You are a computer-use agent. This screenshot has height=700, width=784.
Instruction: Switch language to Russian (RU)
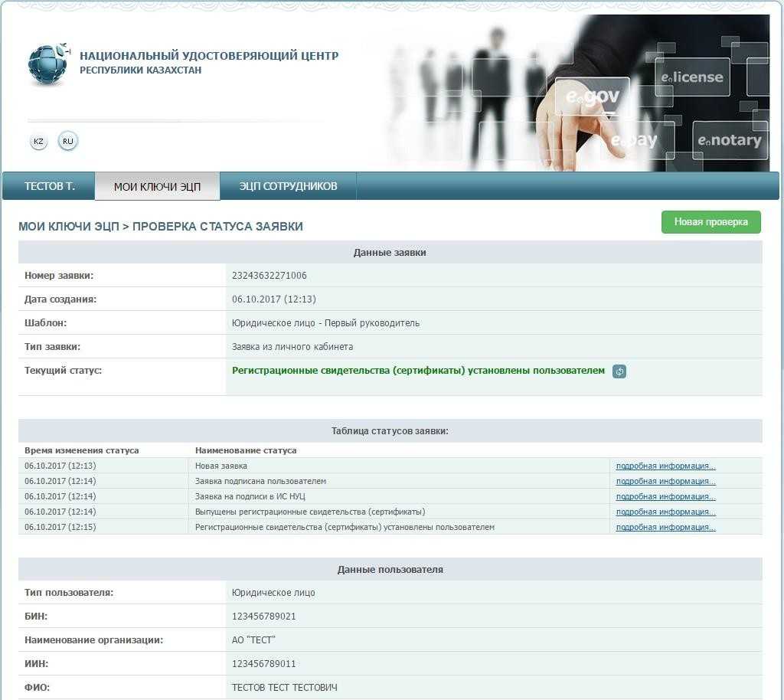tap(68, 141)
